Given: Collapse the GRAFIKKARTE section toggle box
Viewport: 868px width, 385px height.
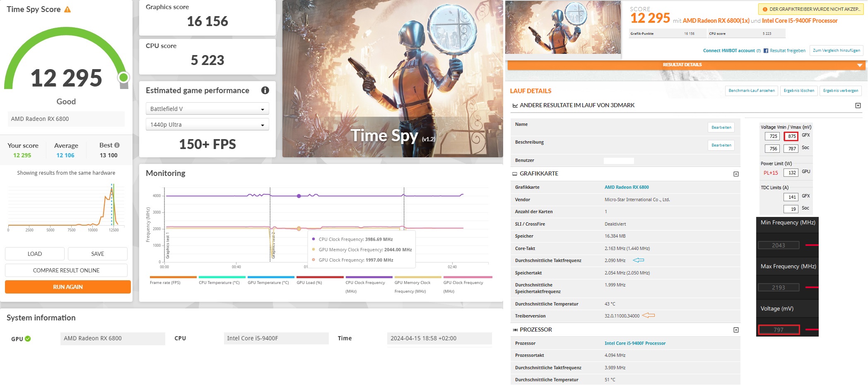Looking at the screenshot, I should click(x=736, y=174).
